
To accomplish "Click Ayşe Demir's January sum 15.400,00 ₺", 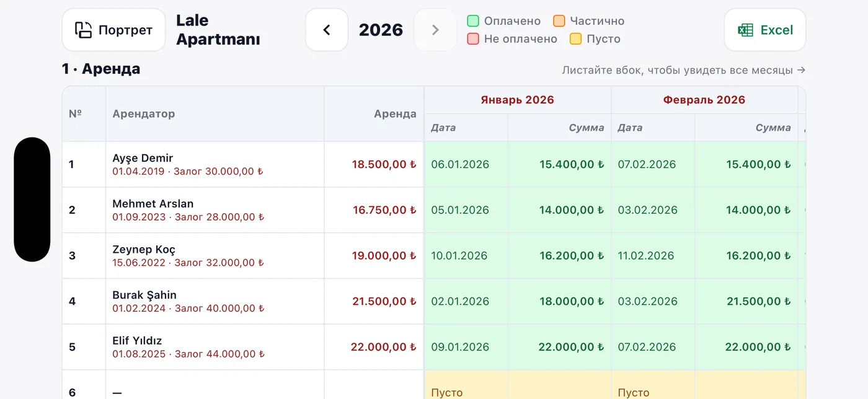I will coord(572,164).
